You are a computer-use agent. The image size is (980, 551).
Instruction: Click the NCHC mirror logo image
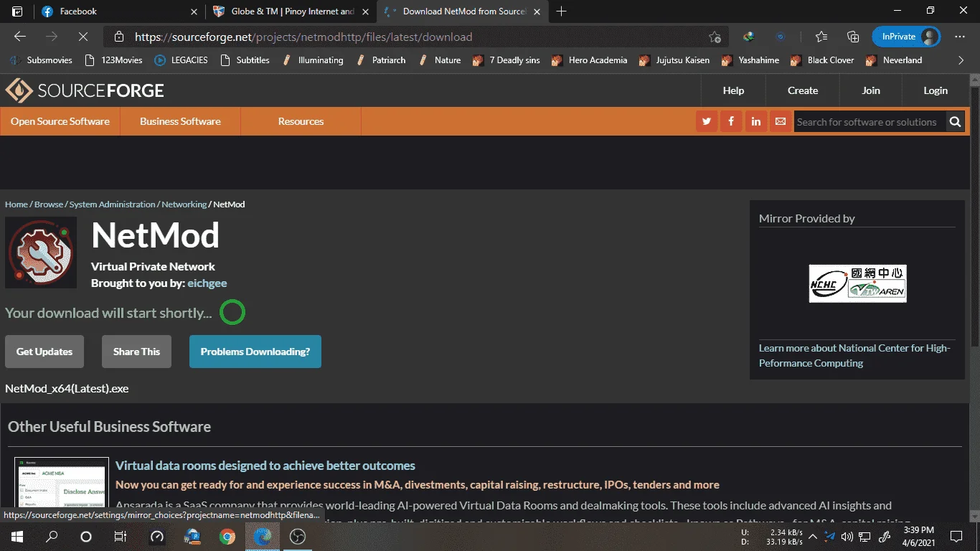click(x=858, y=283)
